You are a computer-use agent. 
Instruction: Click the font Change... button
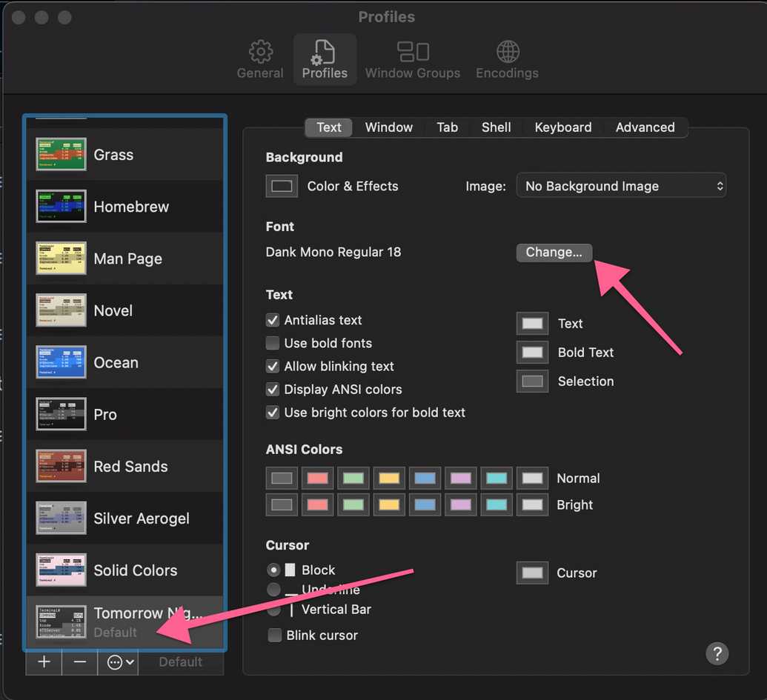(x=554, y=253)
